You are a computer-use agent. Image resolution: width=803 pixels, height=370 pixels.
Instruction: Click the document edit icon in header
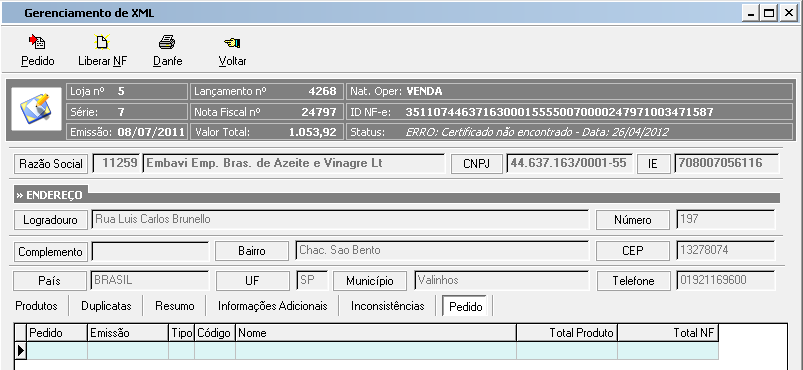[x=36, y=109]
